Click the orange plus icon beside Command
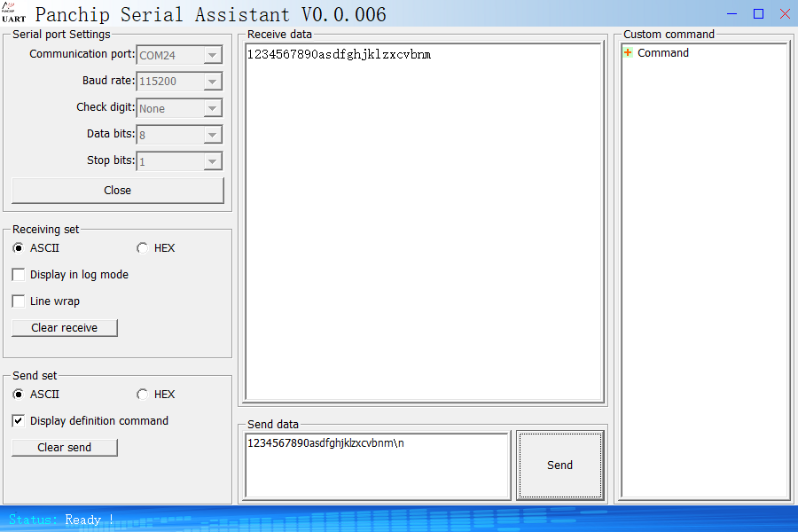 (x=628, y=52)
